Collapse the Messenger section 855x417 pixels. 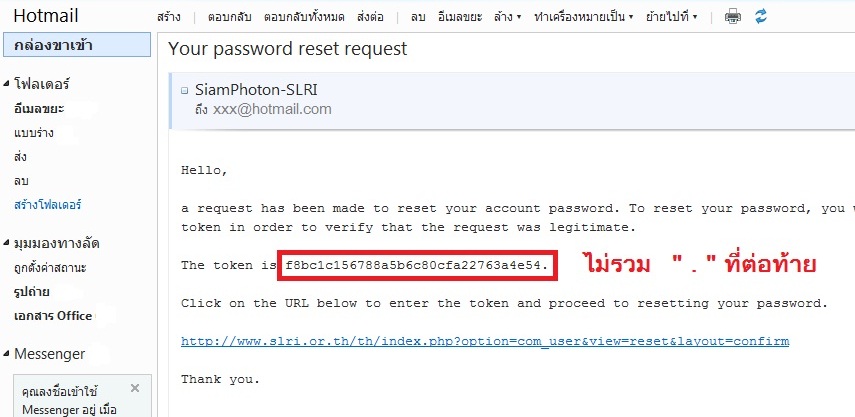6,354
